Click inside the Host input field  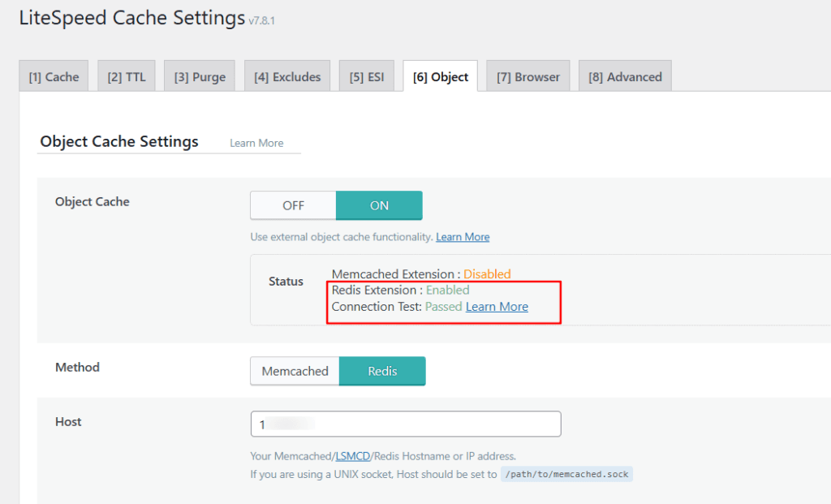(406, 424)
